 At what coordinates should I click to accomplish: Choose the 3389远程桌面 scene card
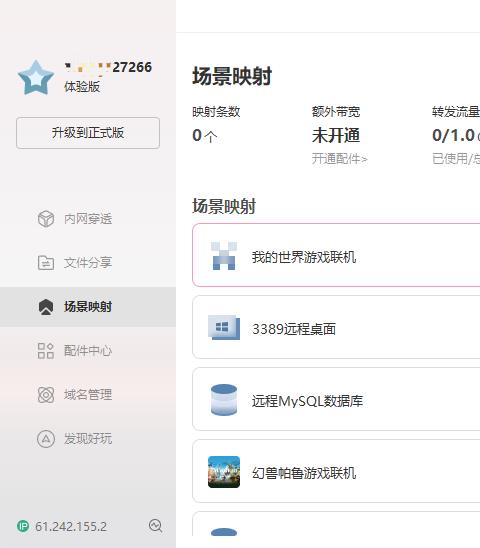point(336,327)
